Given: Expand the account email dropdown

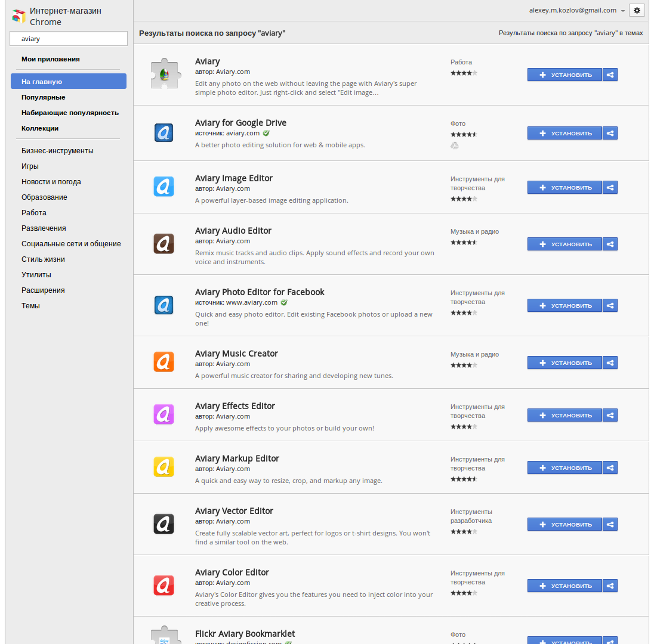Looking at the screenshot, I should pyautogui.click(x=623, y=11).
